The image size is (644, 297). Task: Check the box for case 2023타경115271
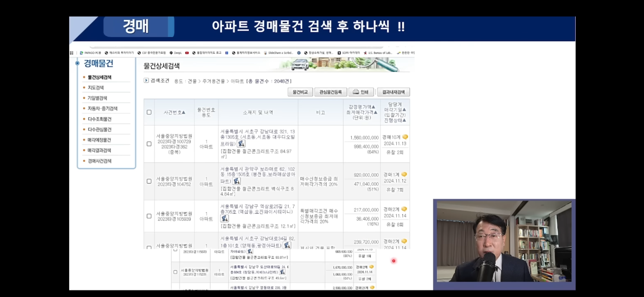tap(175, 272)
